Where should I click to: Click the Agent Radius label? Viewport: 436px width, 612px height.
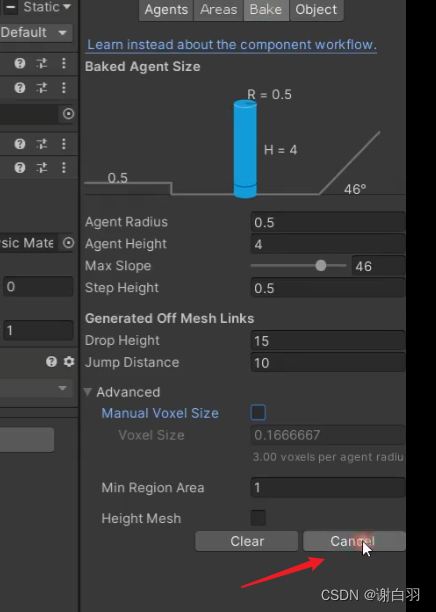(126, 222)
